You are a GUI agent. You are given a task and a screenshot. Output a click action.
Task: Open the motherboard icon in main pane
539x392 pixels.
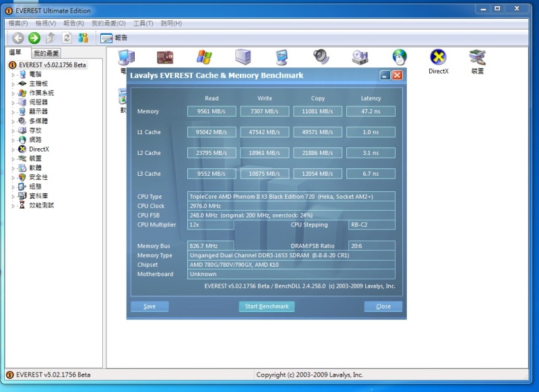point(165,57)
